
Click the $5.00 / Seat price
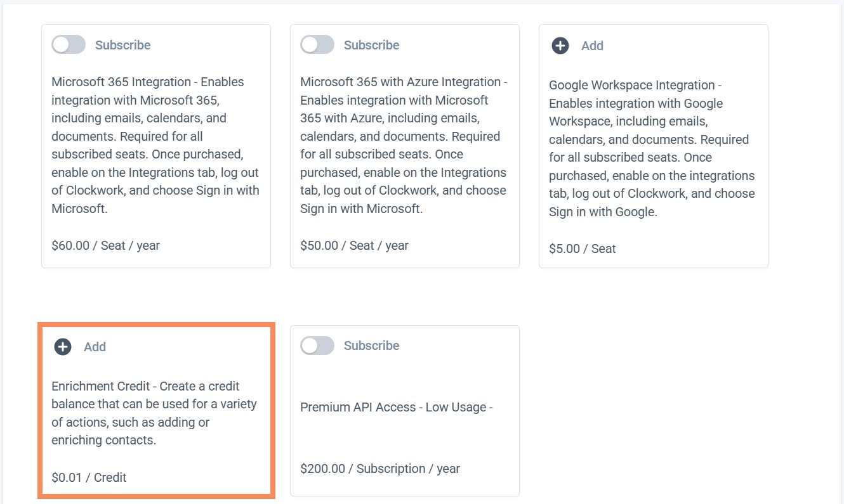pyautogui.click(x=582, y=249)
